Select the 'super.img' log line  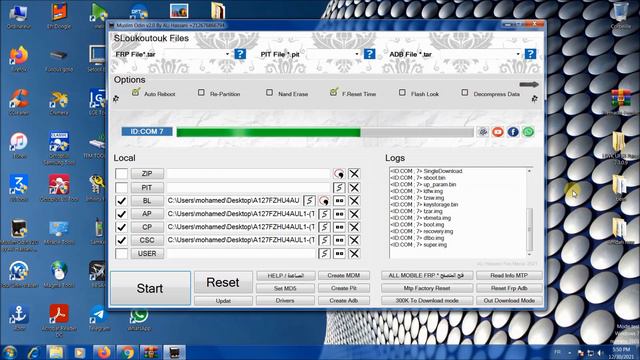(x=419, y=245)
